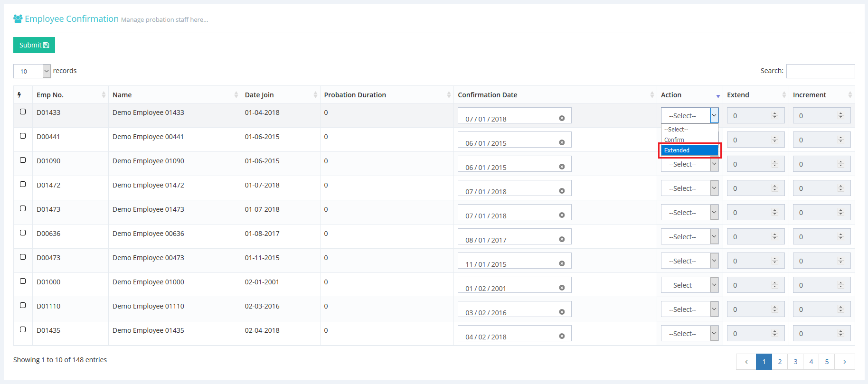Pick Confirm option in open dropdown
The image size is (868, 384).
click(x=674, y=140)
